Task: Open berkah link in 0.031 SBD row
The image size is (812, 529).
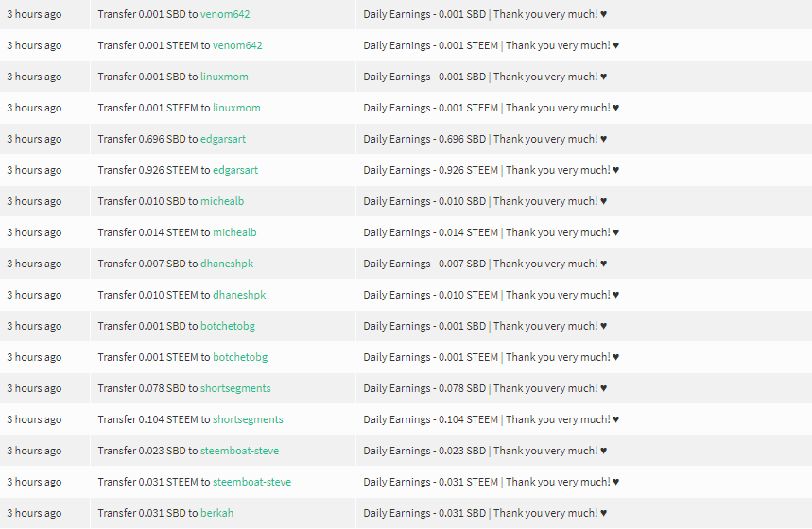Action: point(217,513)
